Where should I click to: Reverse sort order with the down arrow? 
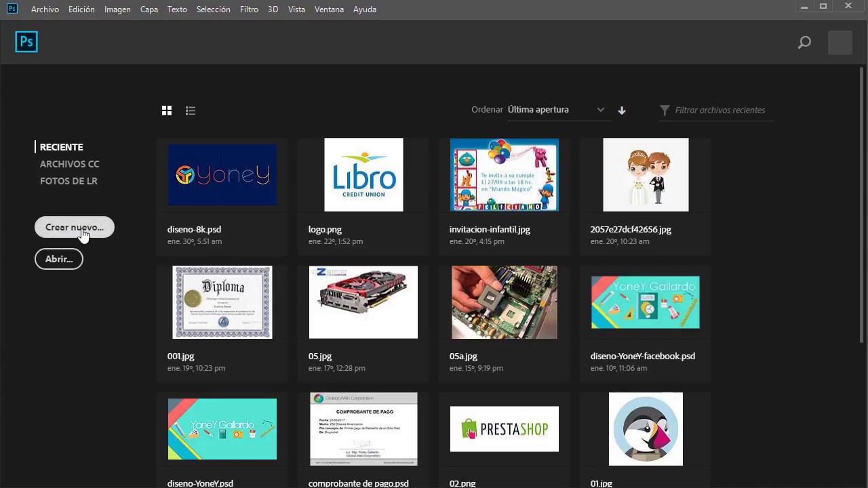click(622, 110)
